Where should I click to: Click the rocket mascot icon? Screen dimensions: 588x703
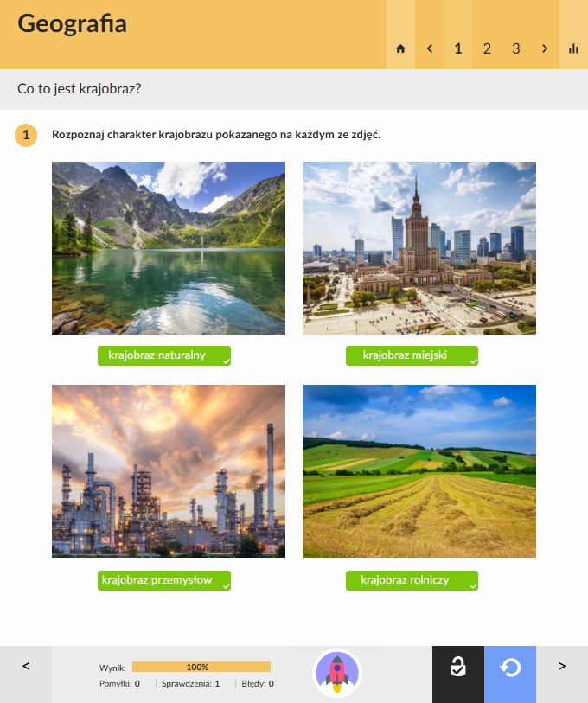click(x=337, y=674)
